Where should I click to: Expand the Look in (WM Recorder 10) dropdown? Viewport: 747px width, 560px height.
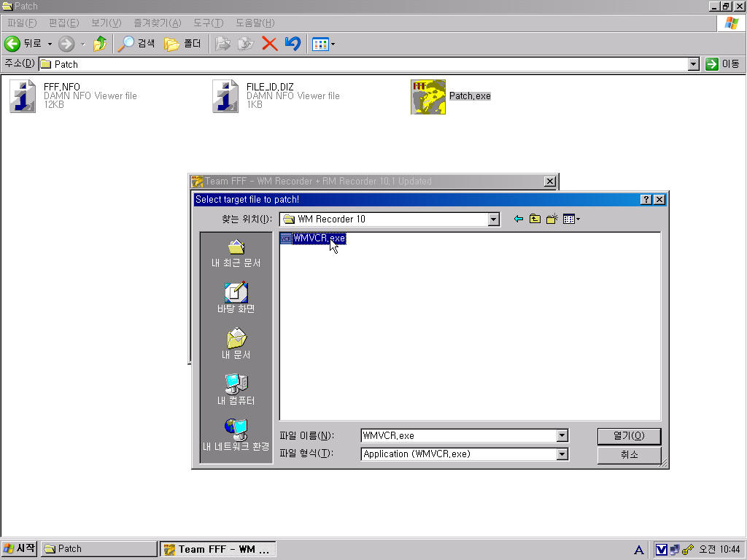click(494, 219)
